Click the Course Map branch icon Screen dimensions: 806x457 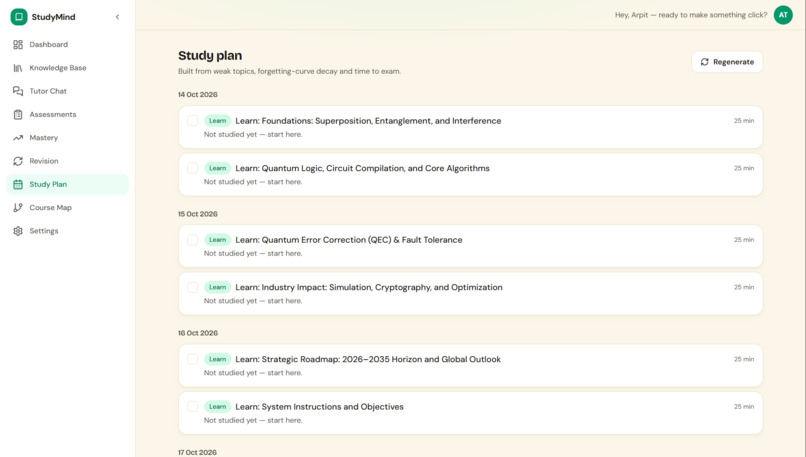tap(18, 208)
